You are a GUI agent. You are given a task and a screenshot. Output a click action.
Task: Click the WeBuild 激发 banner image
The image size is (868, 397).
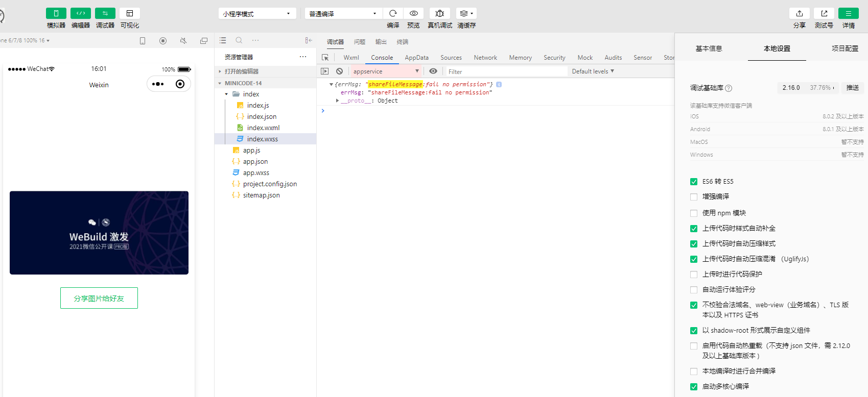click(99, 233)
